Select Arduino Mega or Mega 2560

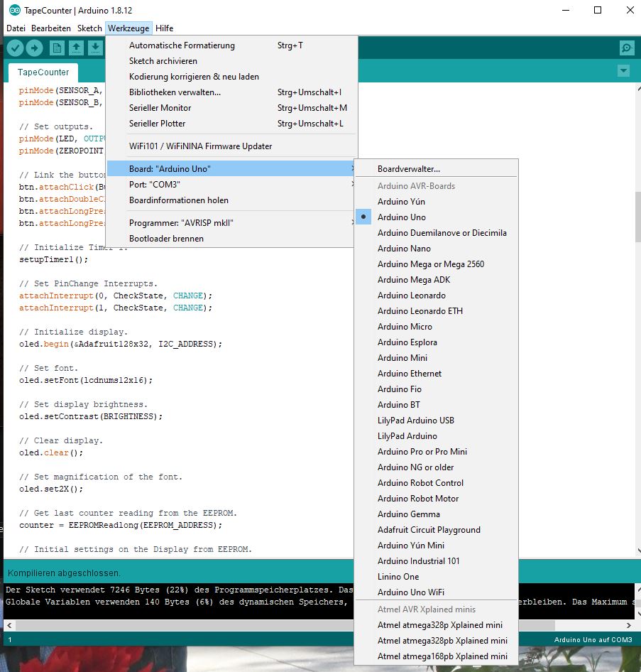click(x=437, y=264)
